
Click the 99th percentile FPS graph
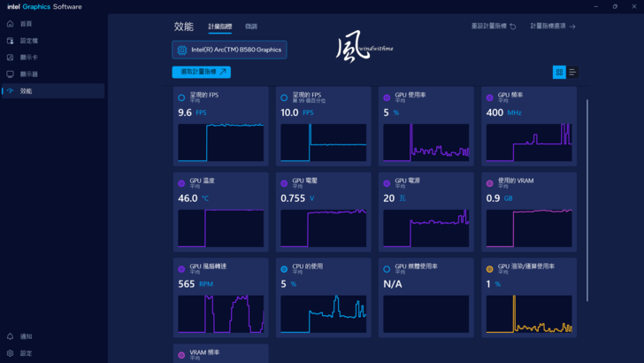(x=324, y=143)
